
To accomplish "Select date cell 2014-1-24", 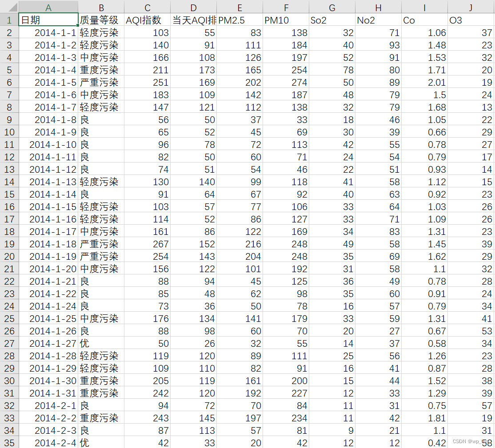I will pos(48,306).
